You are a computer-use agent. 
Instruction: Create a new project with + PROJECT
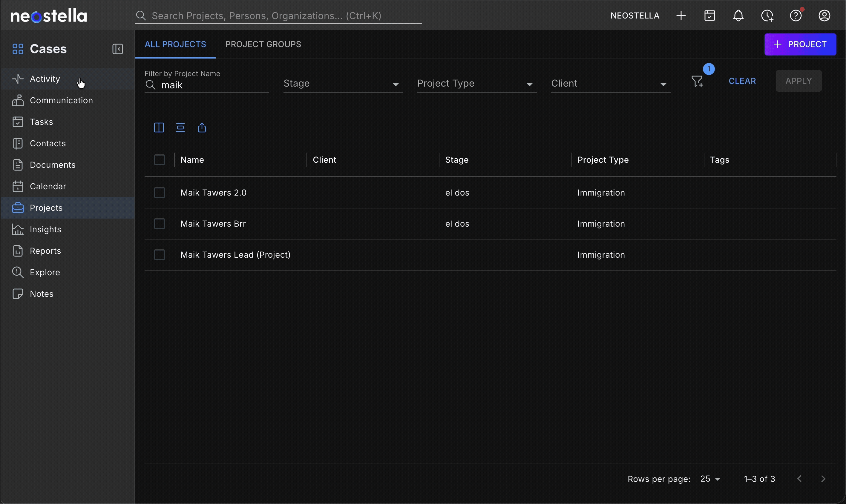pos(800,44)
